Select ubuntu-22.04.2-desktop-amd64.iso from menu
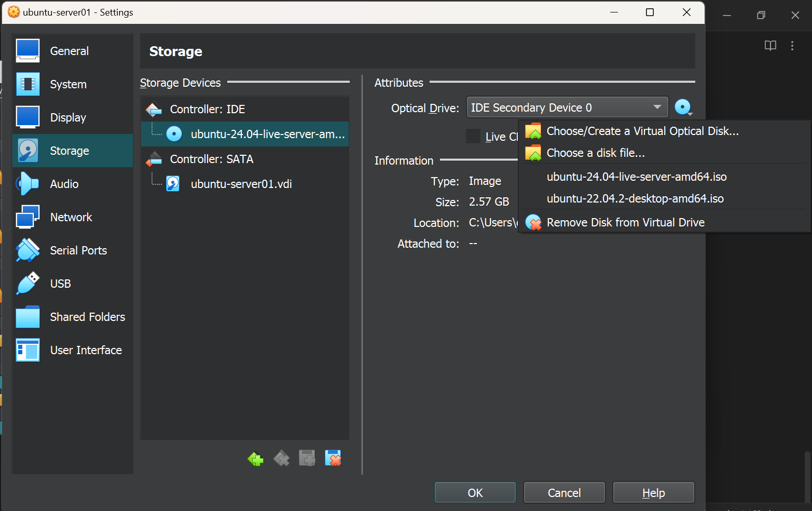812x511 pixels. pyautogui.click(x=635, y=198)
